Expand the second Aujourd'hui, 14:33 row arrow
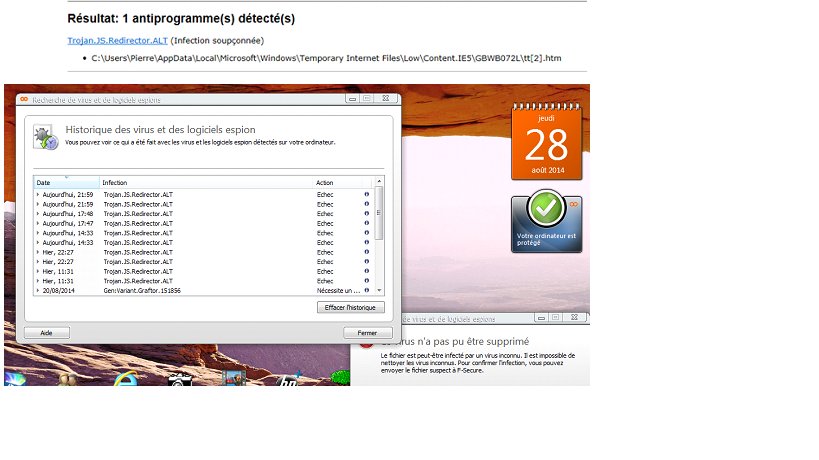 38,243
